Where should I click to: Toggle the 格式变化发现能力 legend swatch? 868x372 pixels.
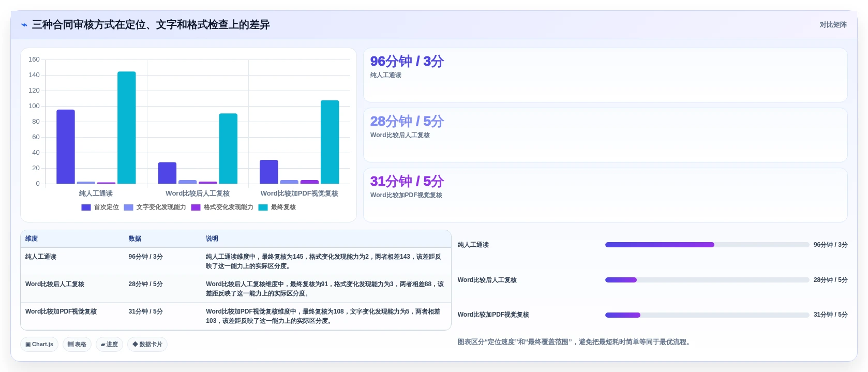(x=196, y=207)
